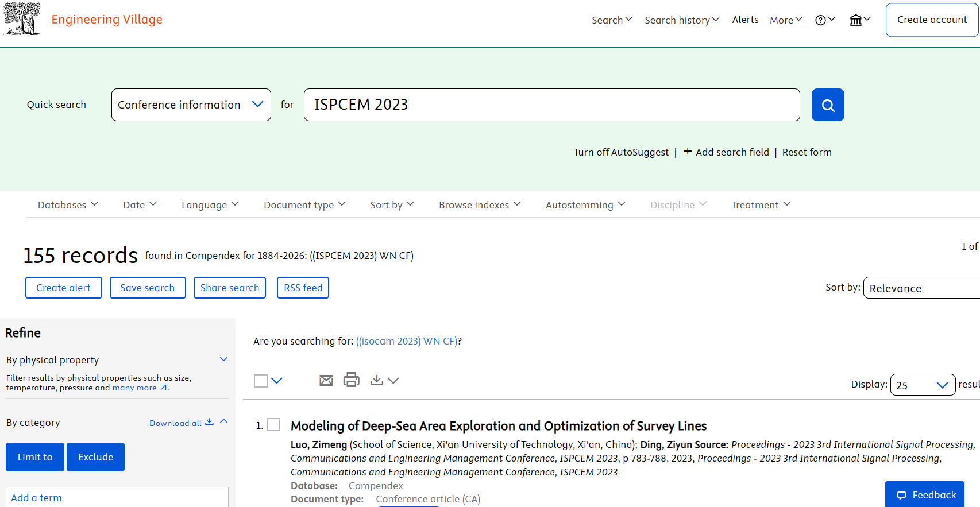This screenshot has width=980, height=507.
Task: Check the box for result 1
Action: [274, 425]
